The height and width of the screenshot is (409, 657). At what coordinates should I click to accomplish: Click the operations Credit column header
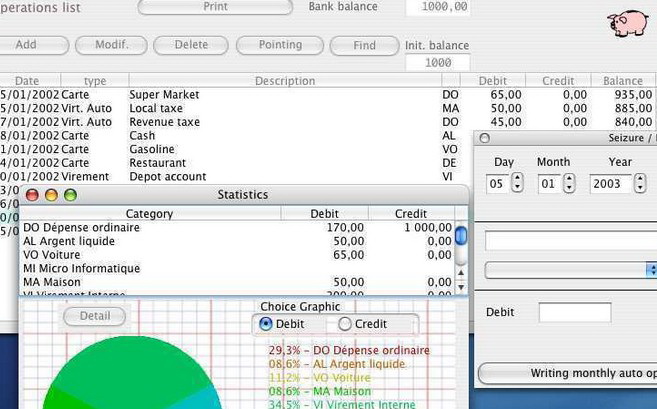click(558, 80)
